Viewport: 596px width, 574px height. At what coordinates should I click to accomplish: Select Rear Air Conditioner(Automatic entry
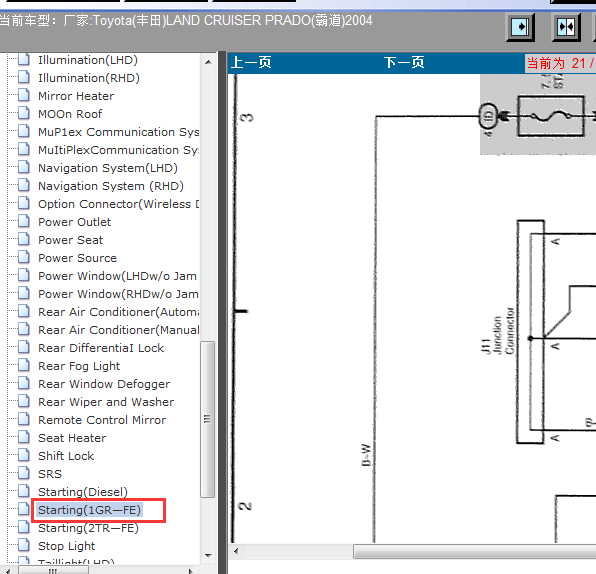pos(119,312)
